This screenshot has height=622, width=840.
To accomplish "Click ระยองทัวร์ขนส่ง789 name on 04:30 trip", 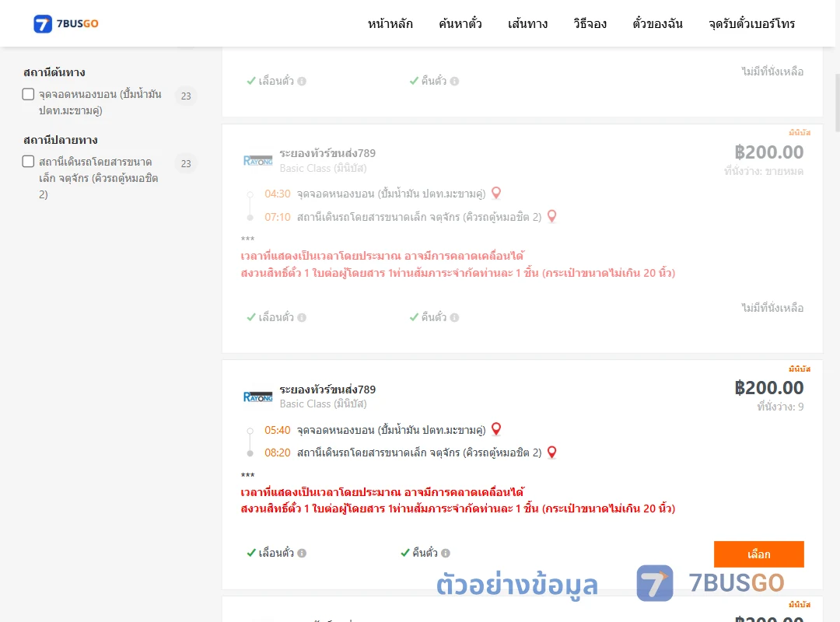I will (327, 153).
